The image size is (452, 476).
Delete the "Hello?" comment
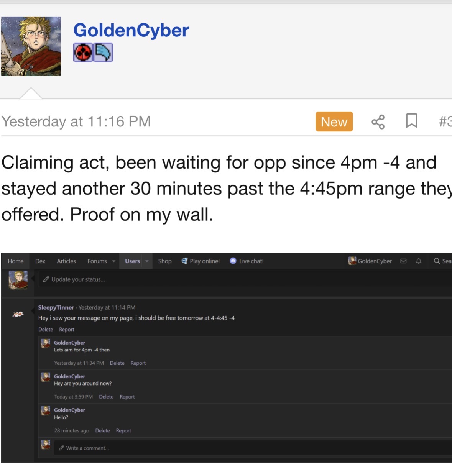(102, 430)
